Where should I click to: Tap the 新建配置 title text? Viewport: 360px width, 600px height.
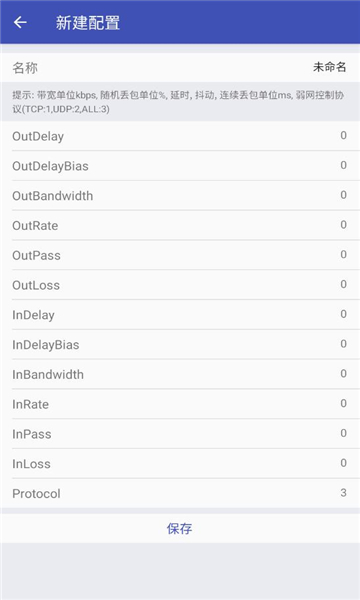coord(88,23)
